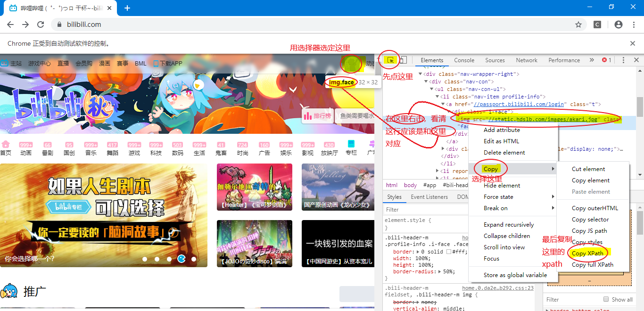Open the DevTools more options three-dot menu
This screenshot has height=311, width=644.
coord(623,60)
